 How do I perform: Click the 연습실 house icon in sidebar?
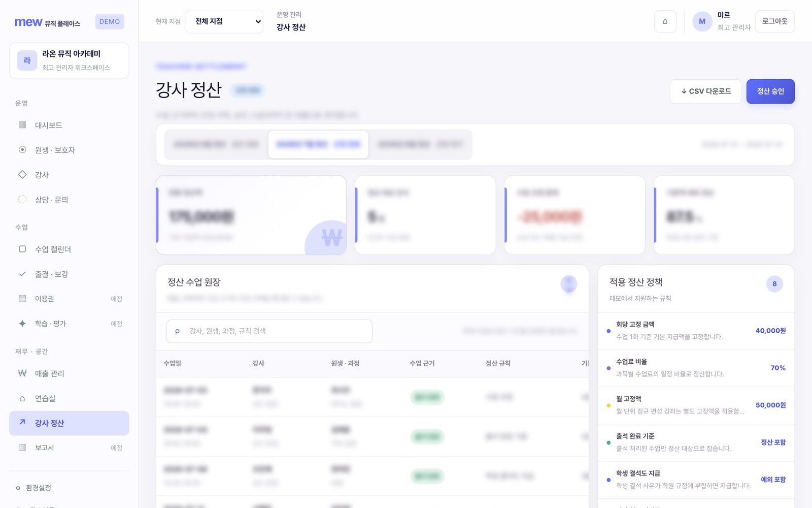pos(22,398)
